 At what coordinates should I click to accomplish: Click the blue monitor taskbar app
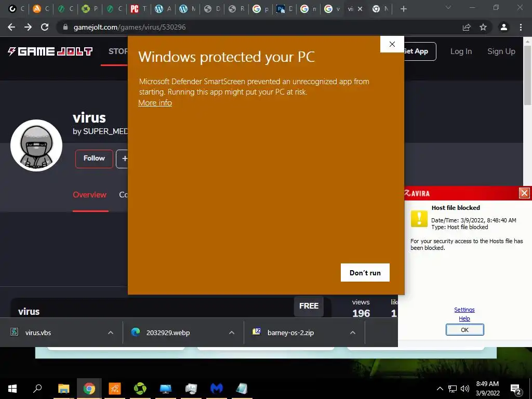(x=166, y=389)
